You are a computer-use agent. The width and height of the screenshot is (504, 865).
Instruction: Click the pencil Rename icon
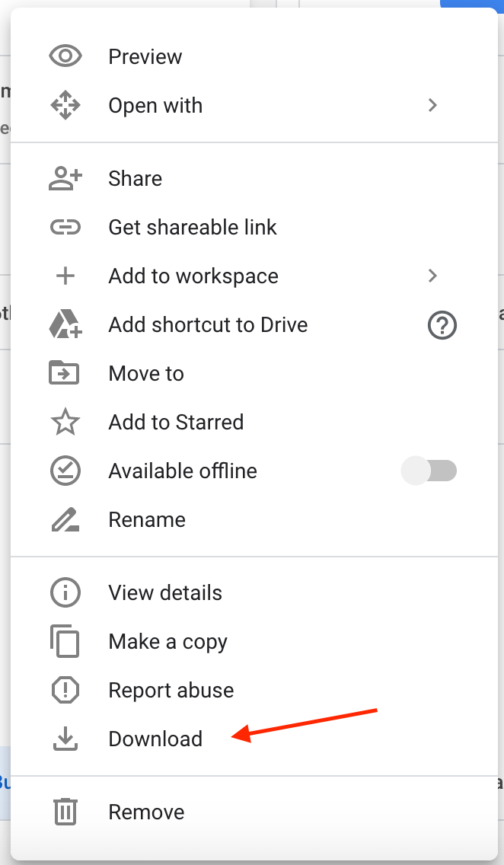(65, 519)
